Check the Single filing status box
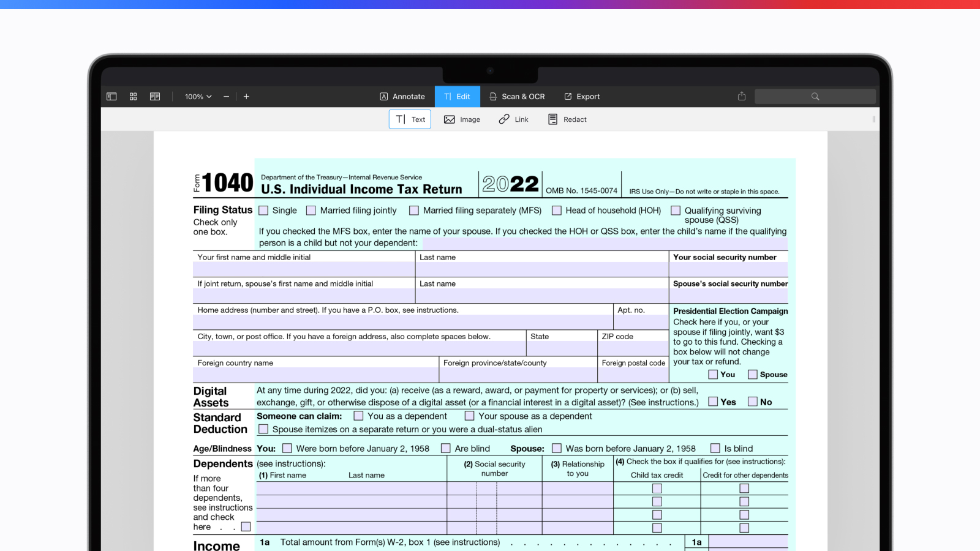The image size is (980, 551). (263, 210)
